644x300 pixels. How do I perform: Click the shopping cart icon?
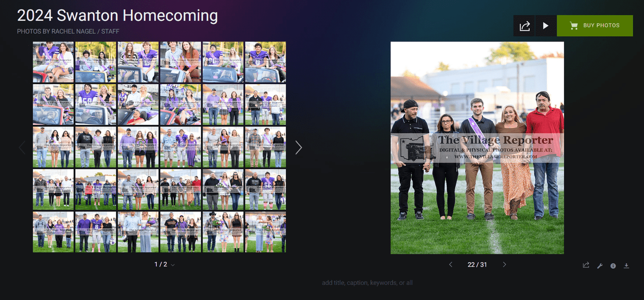574,26
